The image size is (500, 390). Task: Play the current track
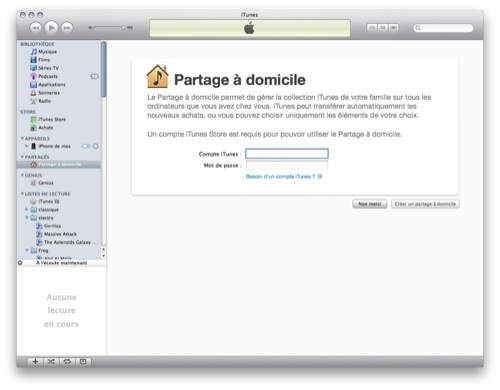pos(51,28)
